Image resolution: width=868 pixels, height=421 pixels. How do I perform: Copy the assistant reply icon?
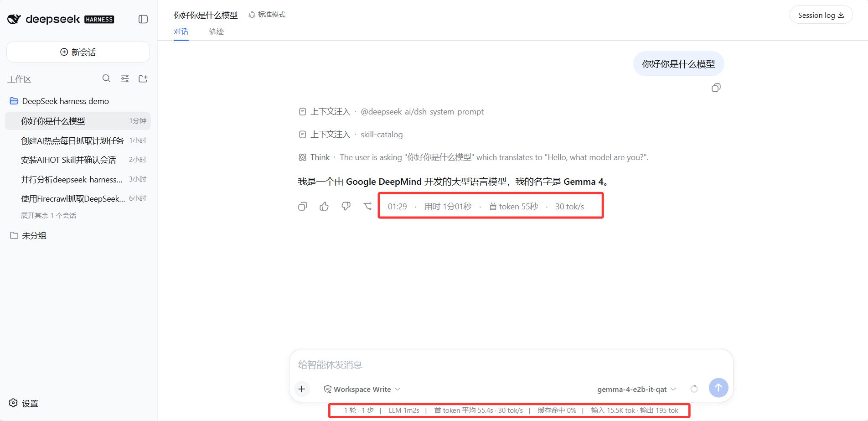[x=303, y=207]
